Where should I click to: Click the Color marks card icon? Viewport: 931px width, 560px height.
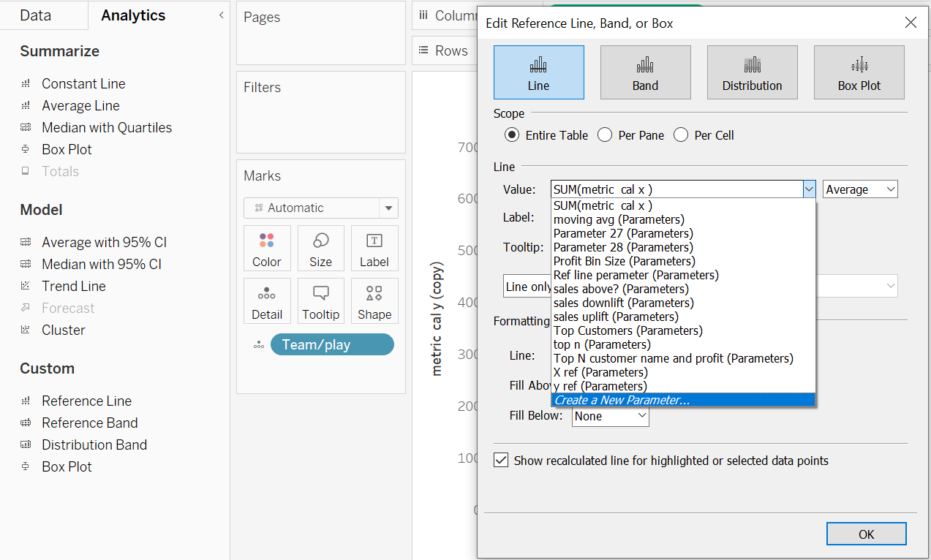pyautogui.click(x=267, y=249)
